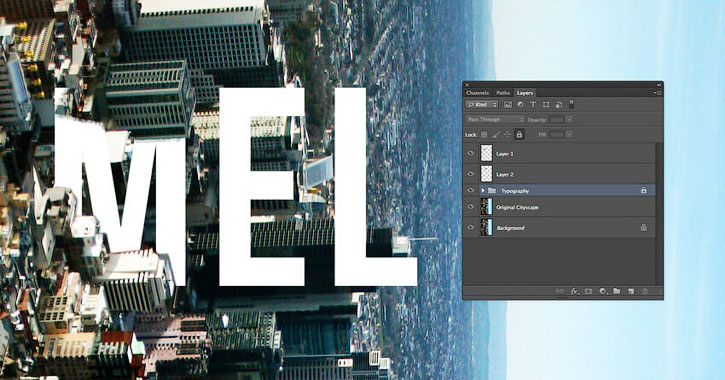Select the Layers tab

(525, 93)
